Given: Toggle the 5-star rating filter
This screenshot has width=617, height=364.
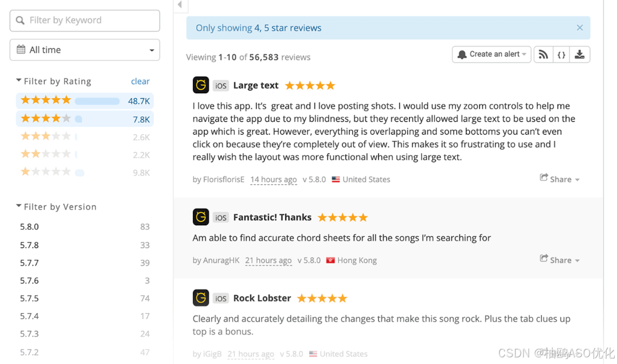Looking at the screenshot, I should [85, 101].
